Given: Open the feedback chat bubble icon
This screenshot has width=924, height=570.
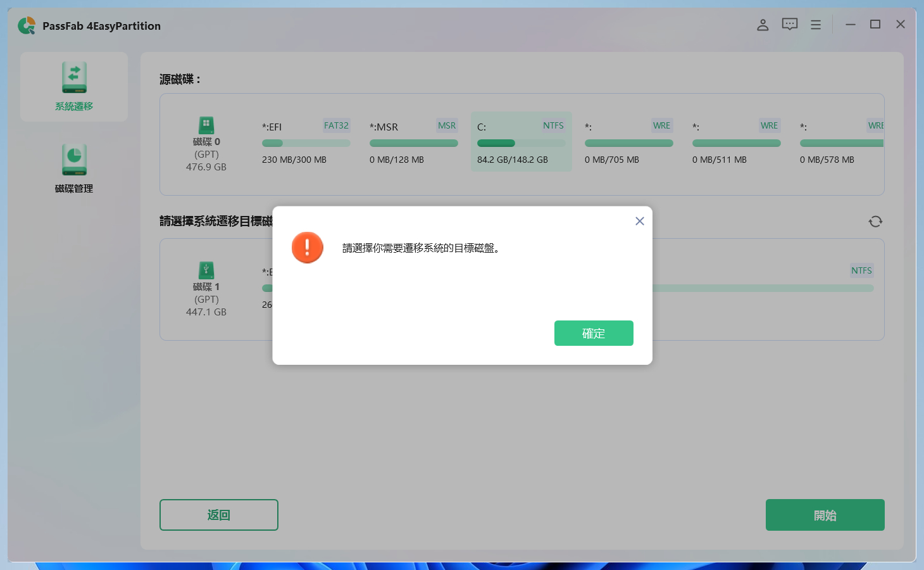Looking at the screenshot, I should tap(789, 24).
